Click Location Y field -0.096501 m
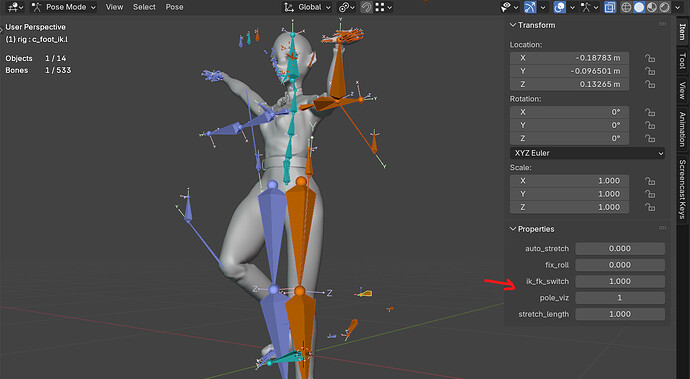 (569, 71)
